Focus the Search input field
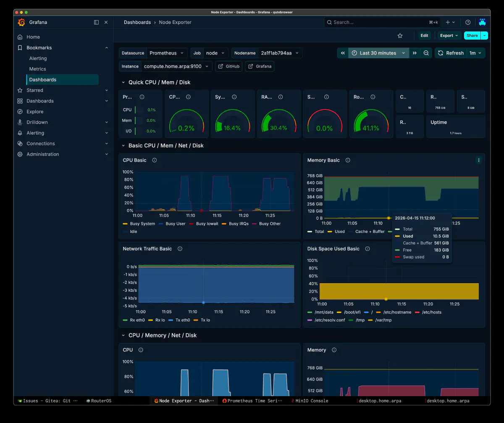Viewport: 504px width, 423px height. click(x=383, y=22)
